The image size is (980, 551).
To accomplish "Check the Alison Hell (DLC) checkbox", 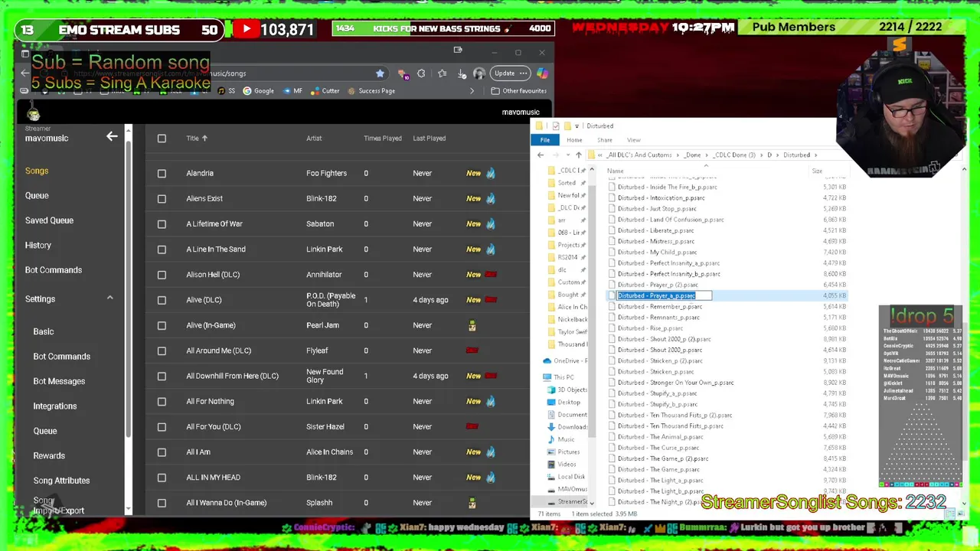I will tap(162, 274).
